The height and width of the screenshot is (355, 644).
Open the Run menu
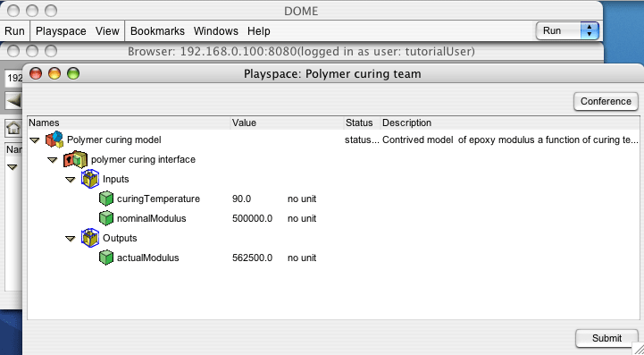(x=15, y=31)
